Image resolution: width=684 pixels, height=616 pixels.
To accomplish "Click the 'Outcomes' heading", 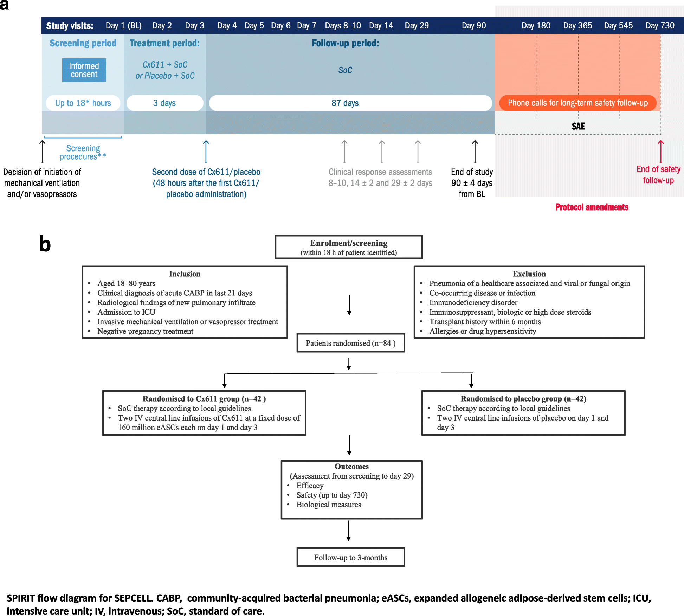I will pyautogui.click(x=351, y=466).
